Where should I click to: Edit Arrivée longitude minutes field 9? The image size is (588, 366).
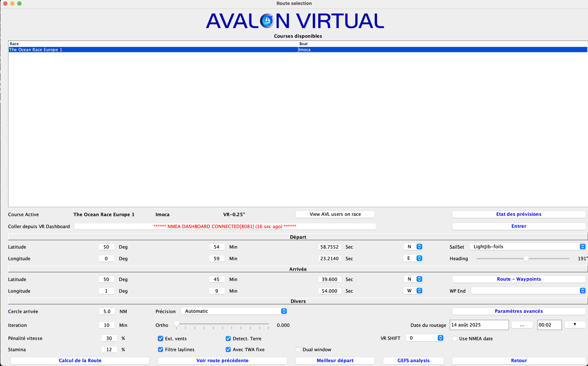216,291
